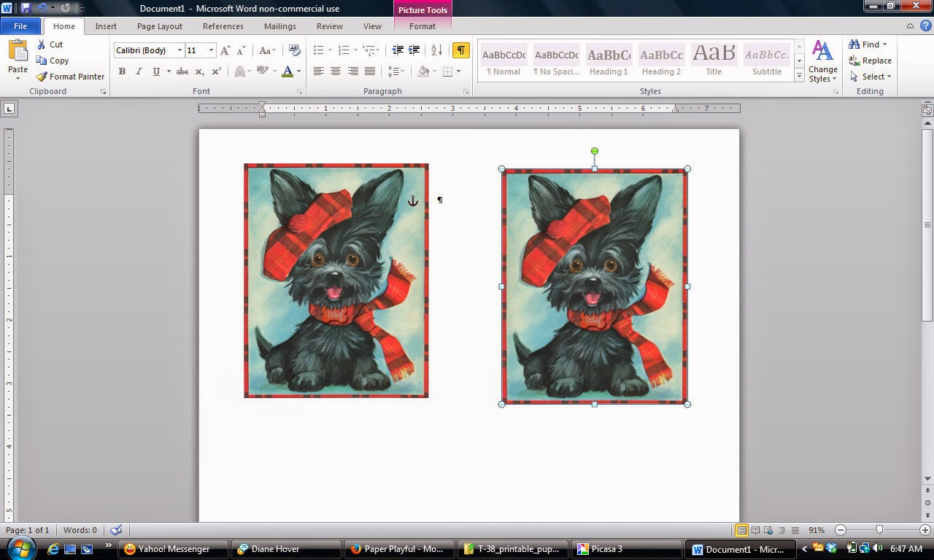Viewport: 934px width, 560px height.
Task: Click the zoom slider handle
Action: click(879, 530)
